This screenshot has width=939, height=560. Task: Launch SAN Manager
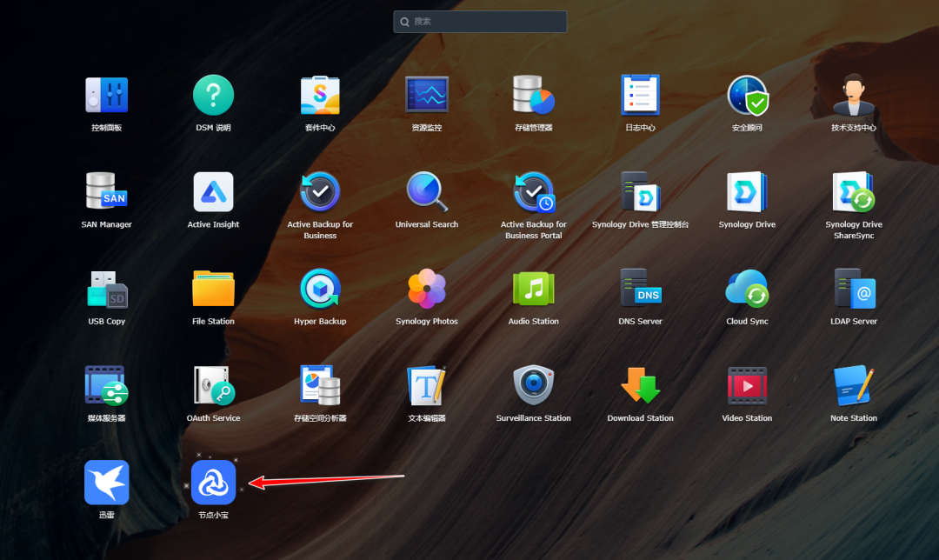107,191
